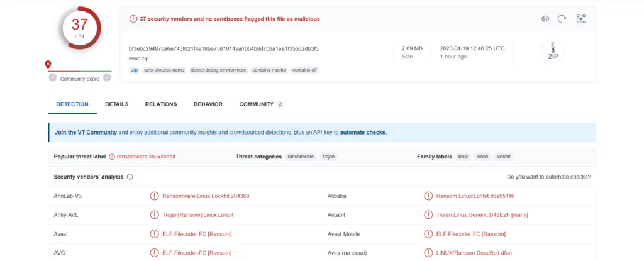Click the ransomware threat category chip

[x=301, y=157]
